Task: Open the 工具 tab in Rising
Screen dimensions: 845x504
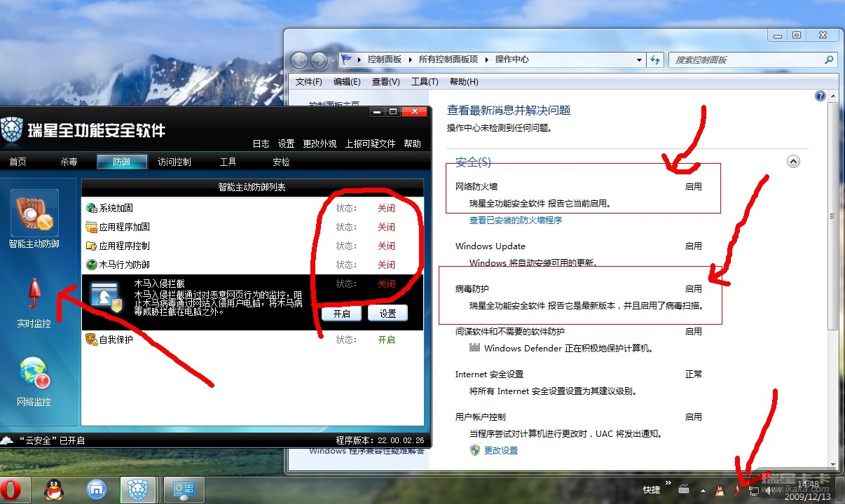Action: coord(228,162)
